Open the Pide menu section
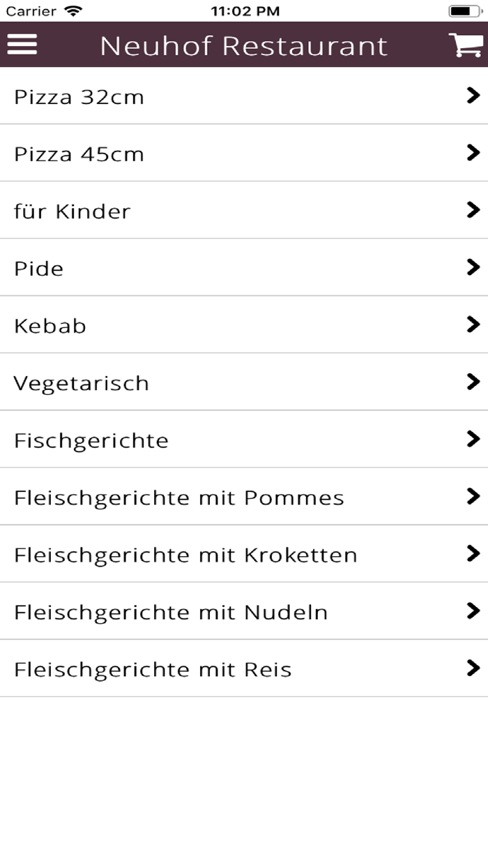488x868 pixels. [x=244, y=268]
